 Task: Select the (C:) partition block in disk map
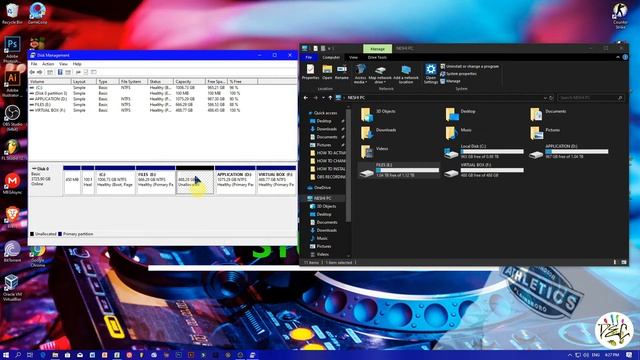click(x=115, y=180)
